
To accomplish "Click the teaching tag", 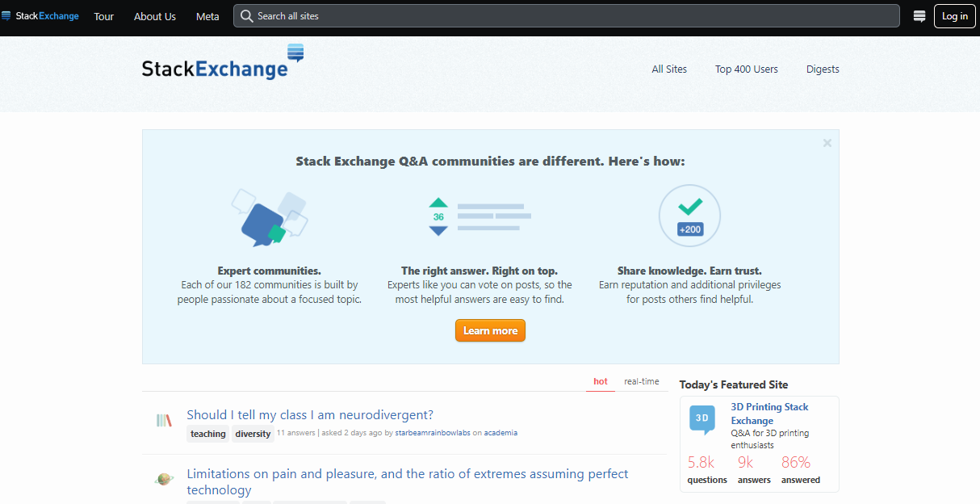I will coord(208,434).
